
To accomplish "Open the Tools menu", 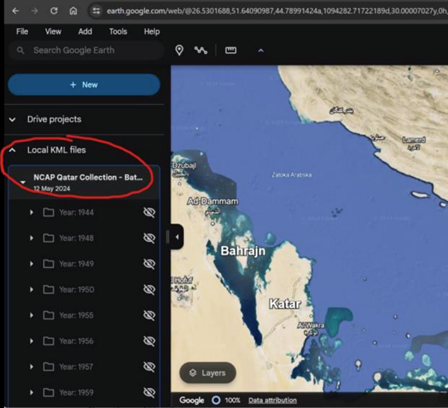I will (118, 32).
